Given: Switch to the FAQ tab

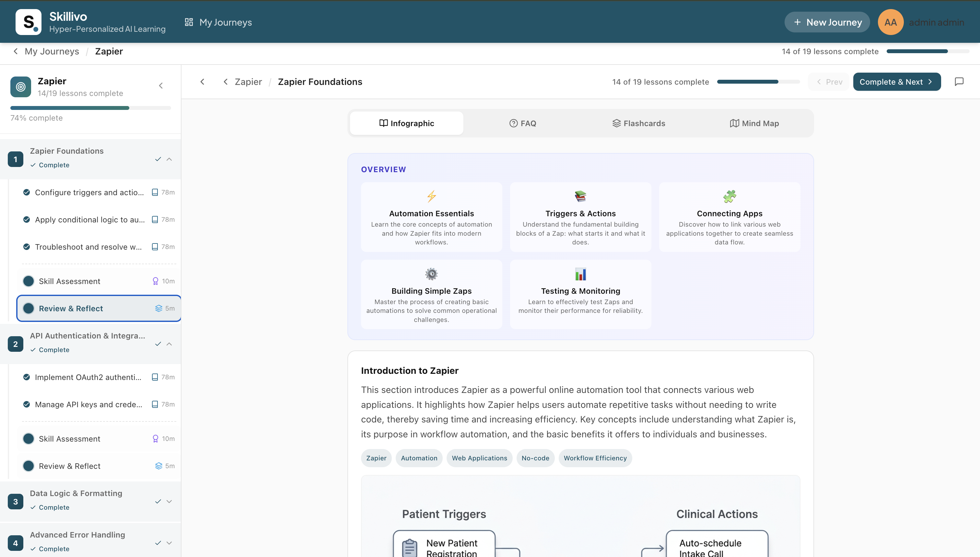Looking at the screenshot, I should (523, 123).
